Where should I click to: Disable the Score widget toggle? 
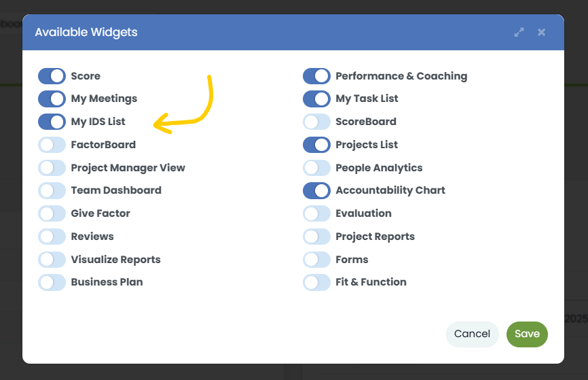52,76
